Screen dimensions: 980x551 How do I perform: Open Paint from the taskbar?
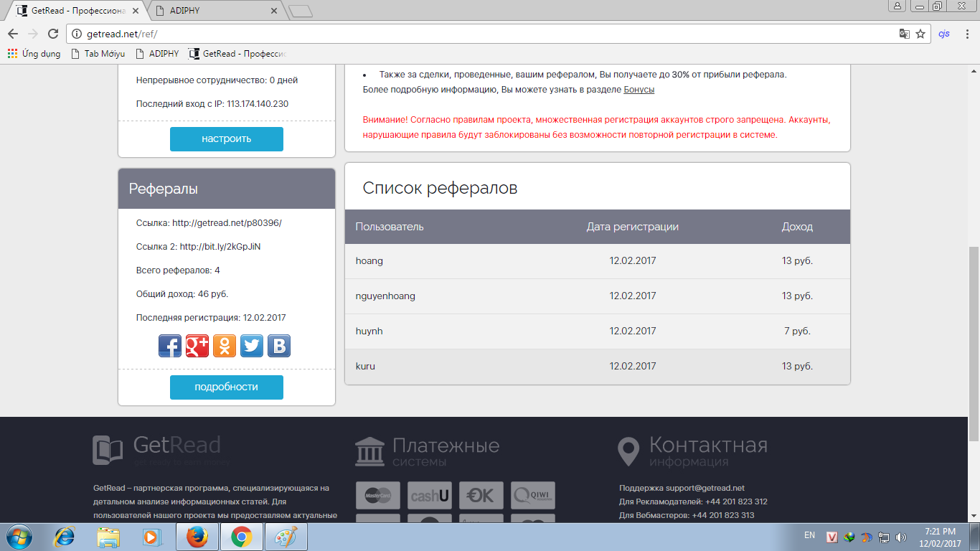tap(286, 537)
